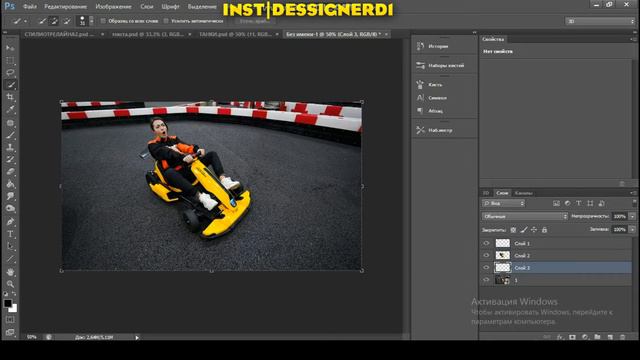This screenshot has height=360, width=640.
Task: Select the History Brush tool
Action: (10, 160)
